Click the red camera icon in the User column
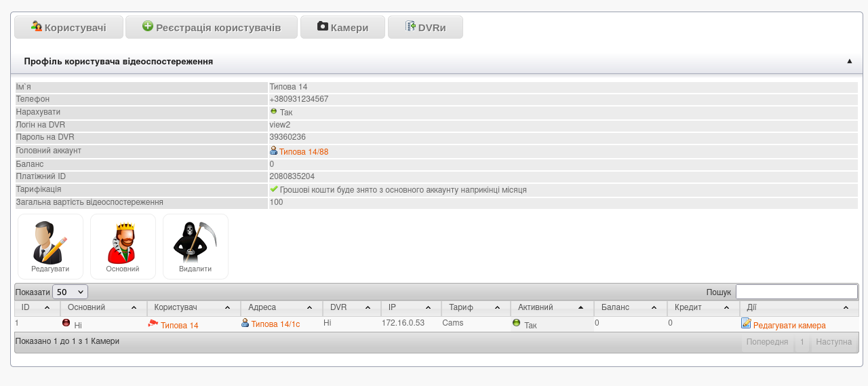This screenshot has width=868, height=386. tap(153, 324)
